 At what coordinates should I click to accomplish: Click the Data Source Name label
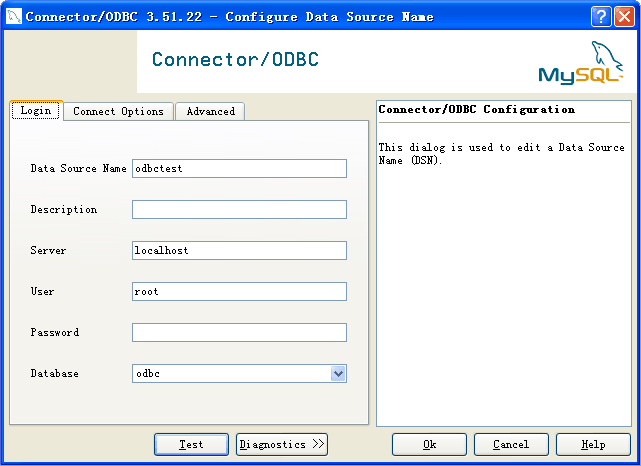click(x=78, y=168)
